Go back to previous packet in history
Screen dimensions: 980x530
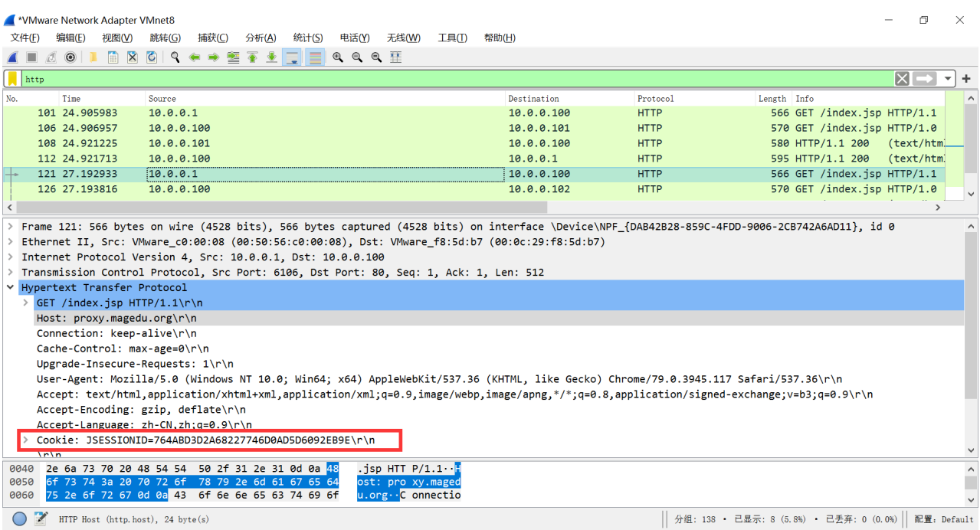(x=195, y=57)
